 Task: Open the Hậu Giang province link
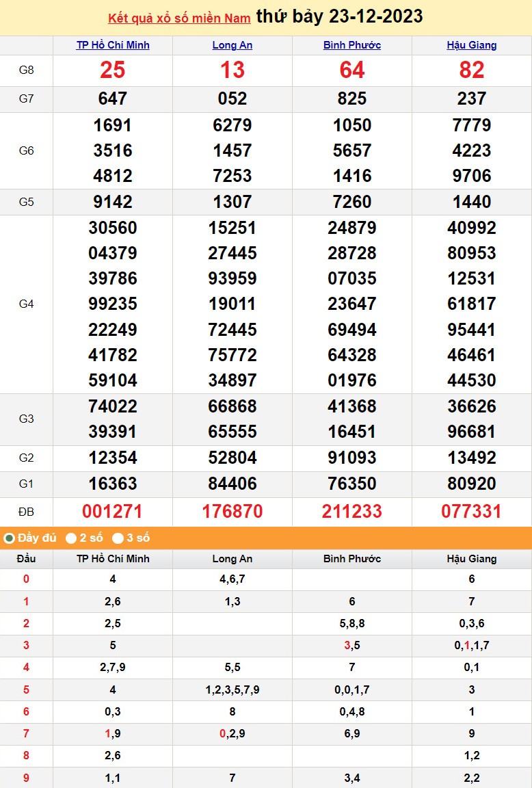point(472,45)
